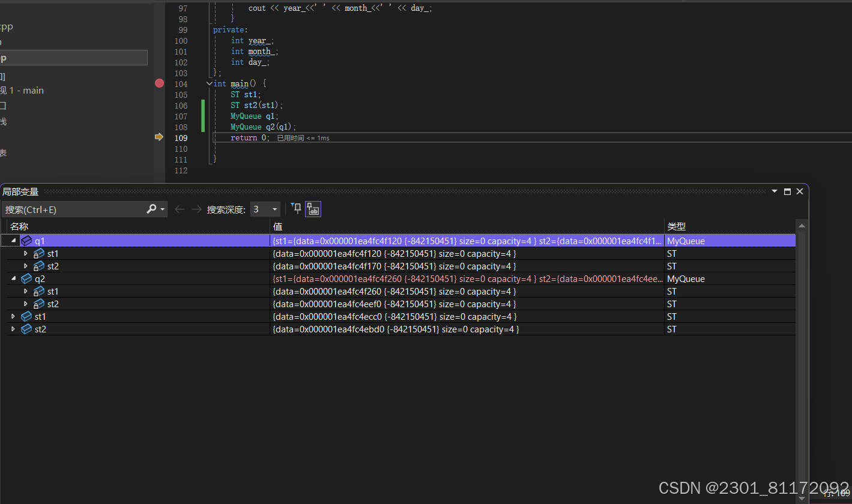The width and height of the screenshot is (852, 504).
Task: Toggle the raw text 'ab' display icon
Action: click(313, 209)
